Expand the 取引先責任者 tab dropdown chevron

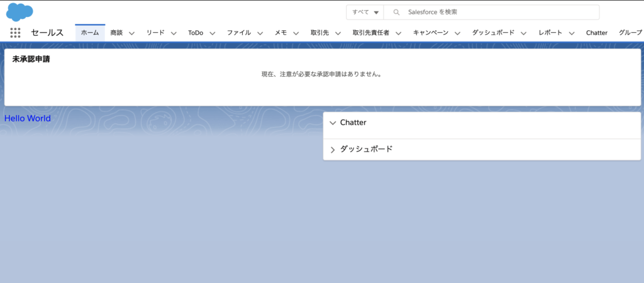398,33
